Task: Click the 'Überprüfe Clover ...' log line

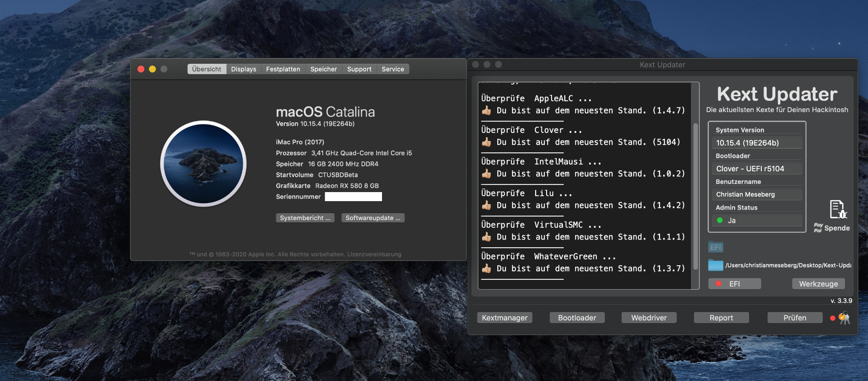Action: [x=532, y=130]
